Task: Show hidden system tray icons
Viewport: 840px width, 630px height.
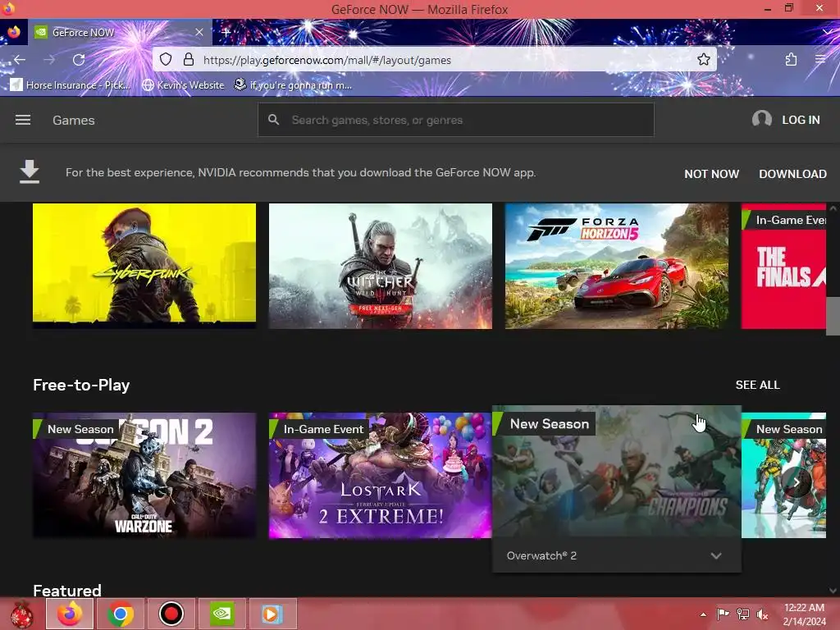Action: 703,614
